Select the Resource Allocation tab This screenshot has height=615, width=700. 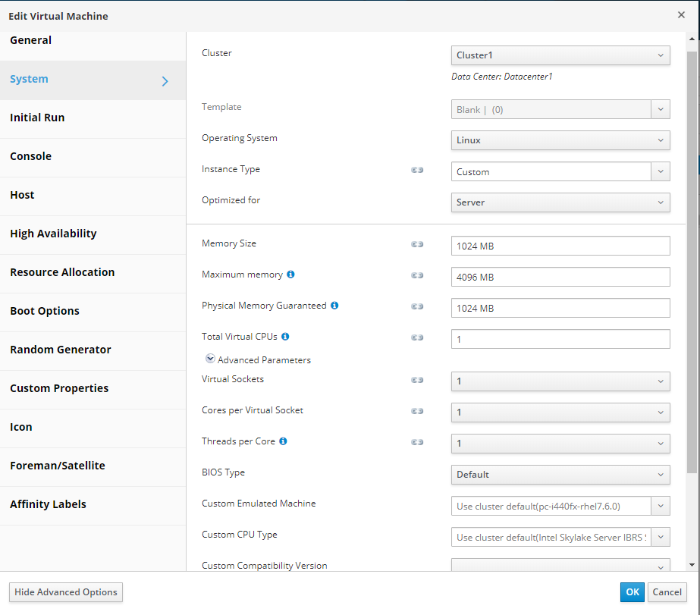(x=62, y=272)
